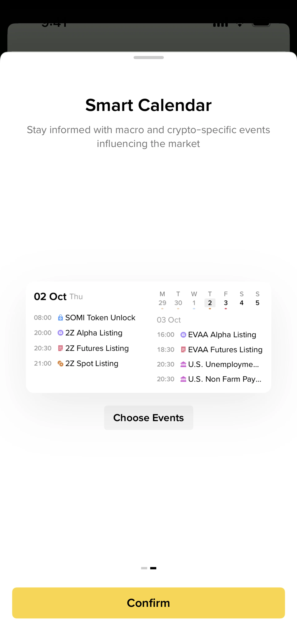Open the EVAA Futures Listing event

[x=225, y=350]
